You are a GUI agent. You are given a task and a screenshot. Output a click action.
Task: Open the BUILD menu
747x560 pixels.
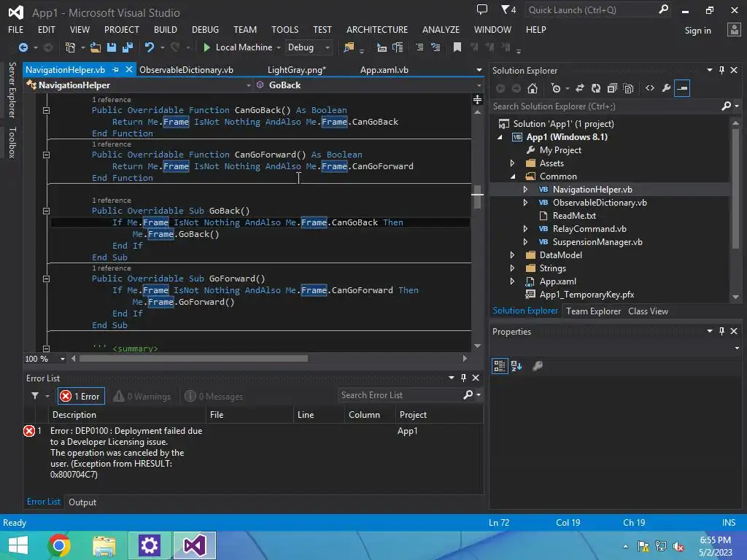click(166, 29)
